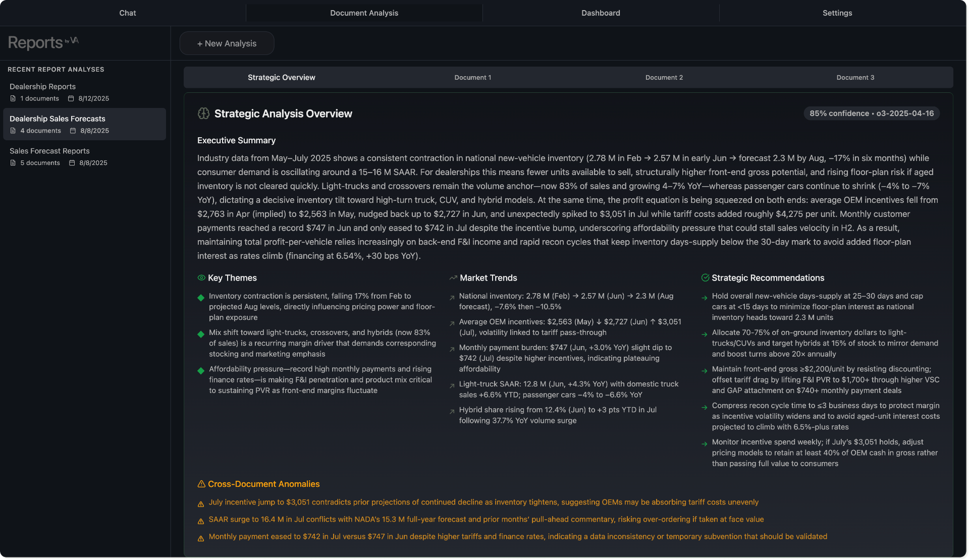Switch to the Dashboard tab
The height and width of the screenshot is (560, 969).
[x=601, y=13]
